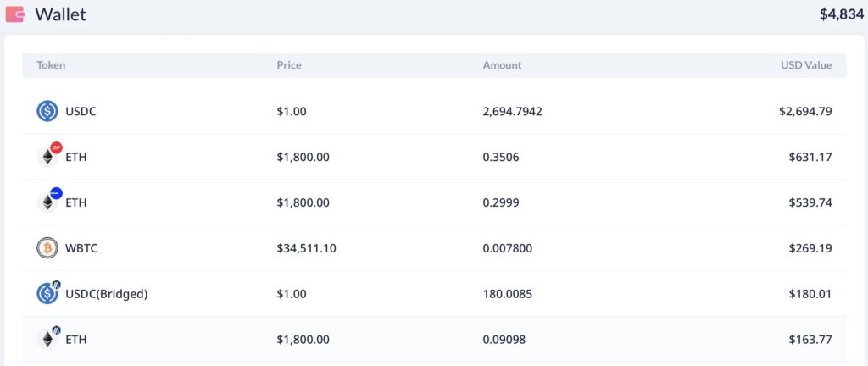Click the USDC token icon

pos(47,111)
